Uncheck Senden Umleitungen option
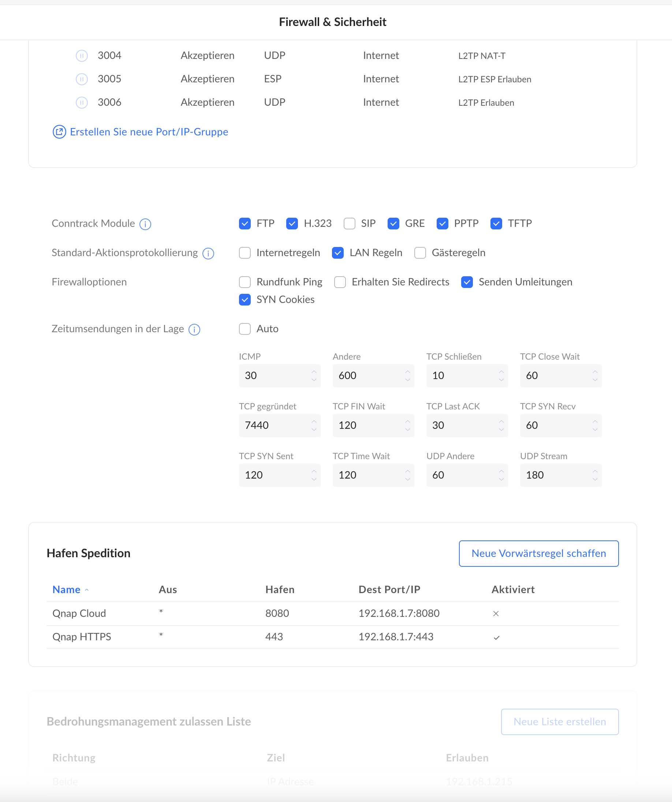This screenshot has width=672, height=802. click(467, 282)
